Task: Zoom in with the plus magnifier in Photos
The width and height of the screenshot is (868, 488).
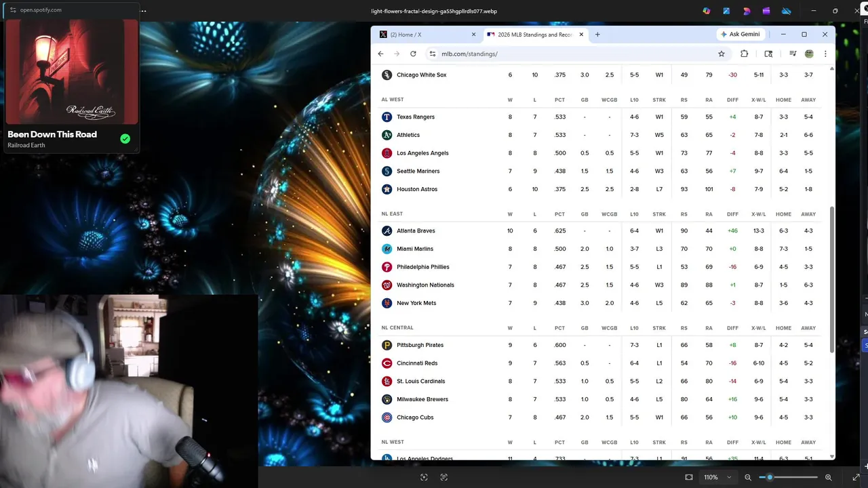Action: coord(828,477)
